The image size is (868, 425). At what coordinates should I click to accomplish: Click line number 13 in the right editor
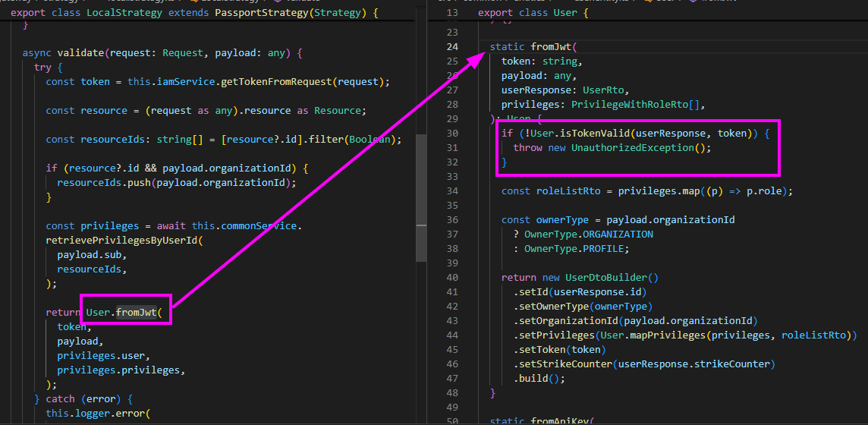[x=452, y=12]
